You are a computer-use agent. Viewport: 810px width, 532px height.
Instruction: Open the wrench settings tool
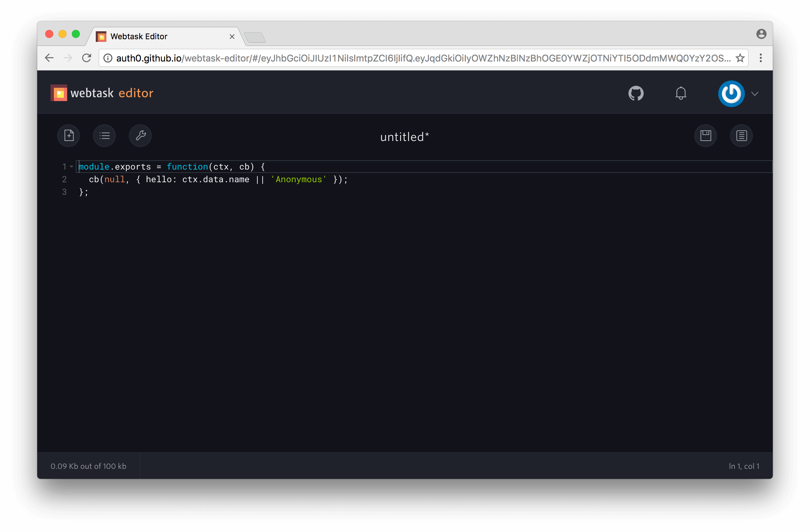[x=141, y=136]
